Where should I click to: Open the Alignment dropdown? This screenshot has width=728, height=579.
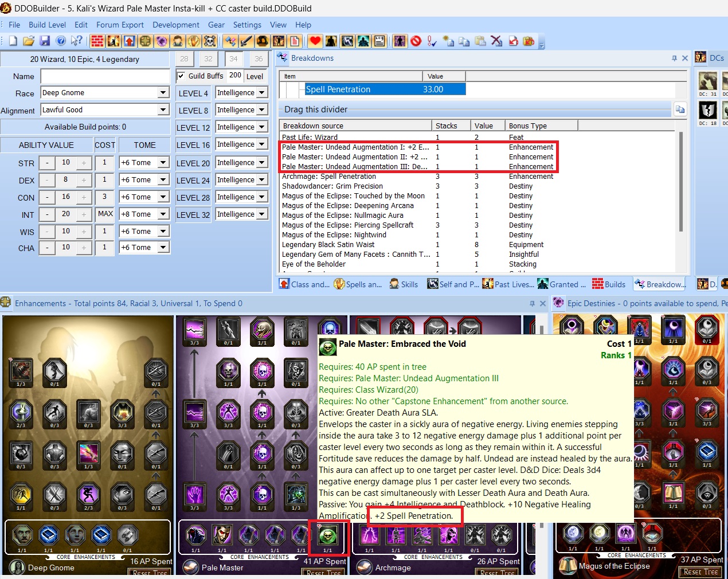163,110
